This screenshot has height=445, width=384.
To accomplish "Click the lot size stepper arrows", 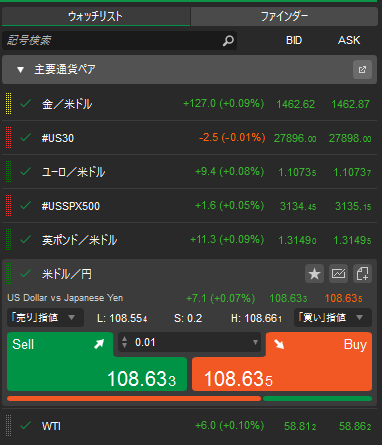I will [125, 342].
